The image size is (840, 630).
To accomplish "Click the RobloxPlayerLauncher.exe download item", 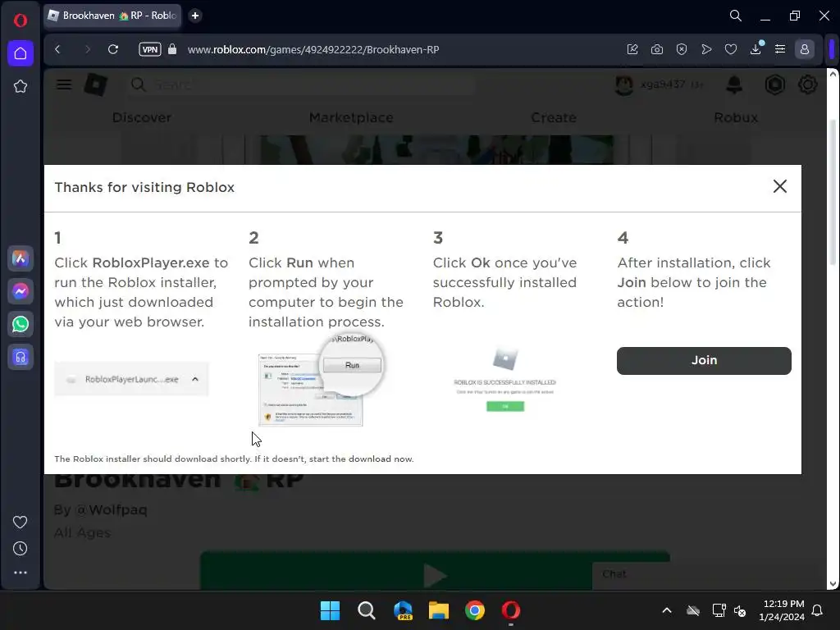I will pos(131,379).
